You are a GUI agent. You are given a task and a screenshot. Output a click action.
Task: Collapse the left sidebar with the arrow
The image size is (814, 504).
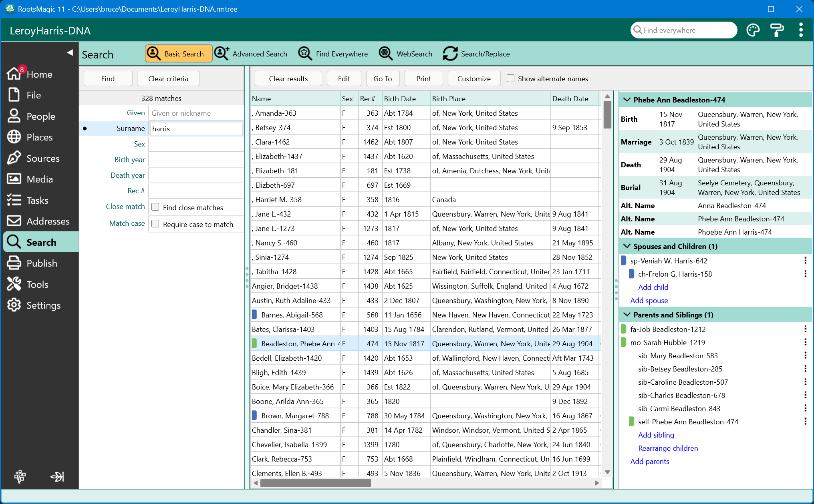(70, 52)
